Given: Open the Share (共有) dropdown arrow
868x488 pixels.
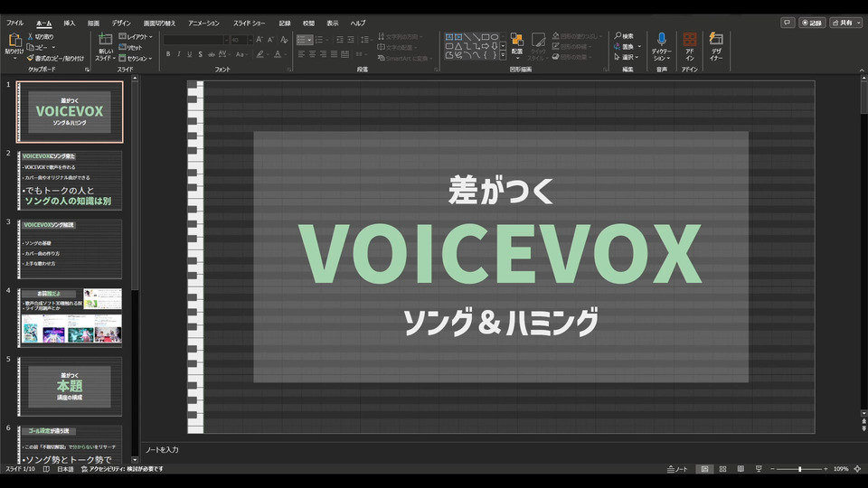Looking at the screenshot, I should (859, 23).
